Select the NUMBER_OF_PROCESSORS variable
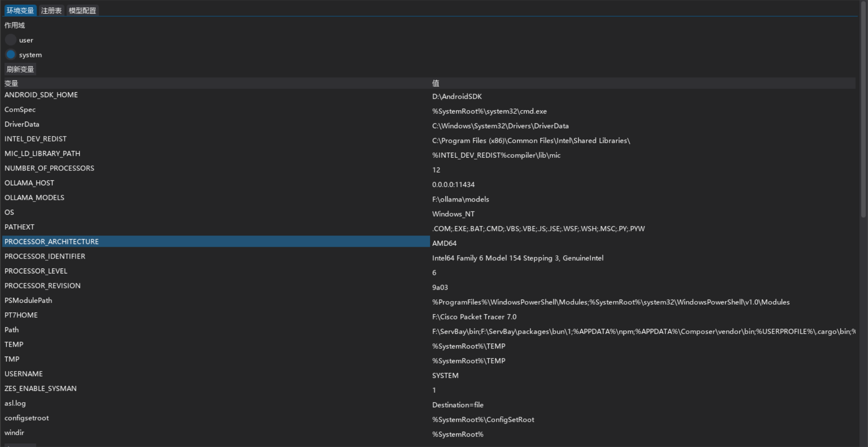Screen dimensions: 868x447 coord(49,168)
